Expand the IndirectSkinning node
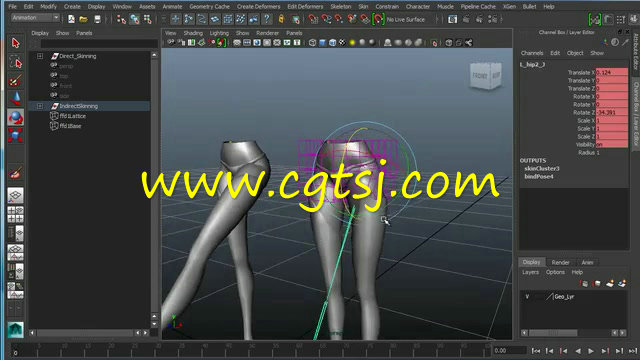This screenshot has height=360, width=640. pyautogui.click(x=40, y=106)
